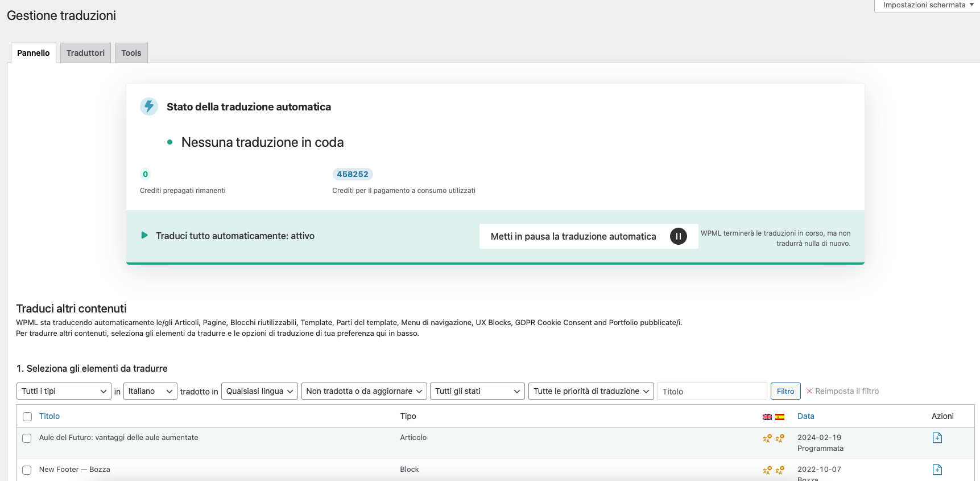980x481 pixels.
Task: Click English translation status icon for Aule del Futuro
Action: coord(767,438)
